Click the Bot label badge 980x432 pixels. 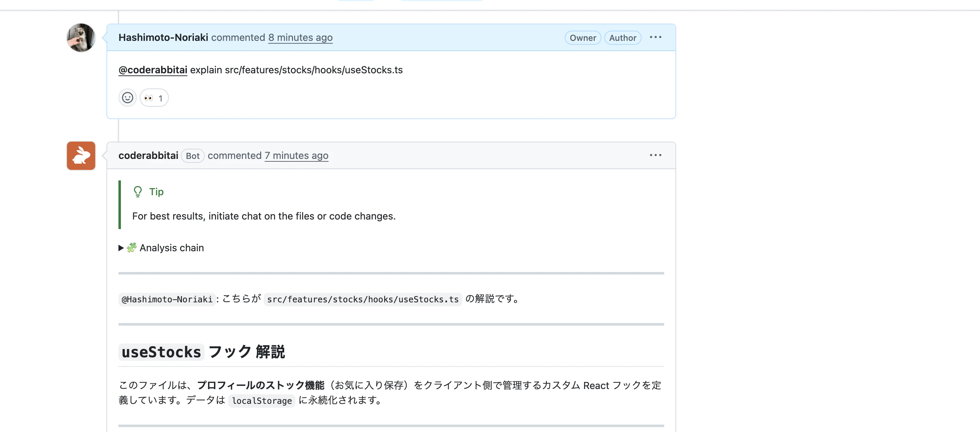(x=192, y=156)
